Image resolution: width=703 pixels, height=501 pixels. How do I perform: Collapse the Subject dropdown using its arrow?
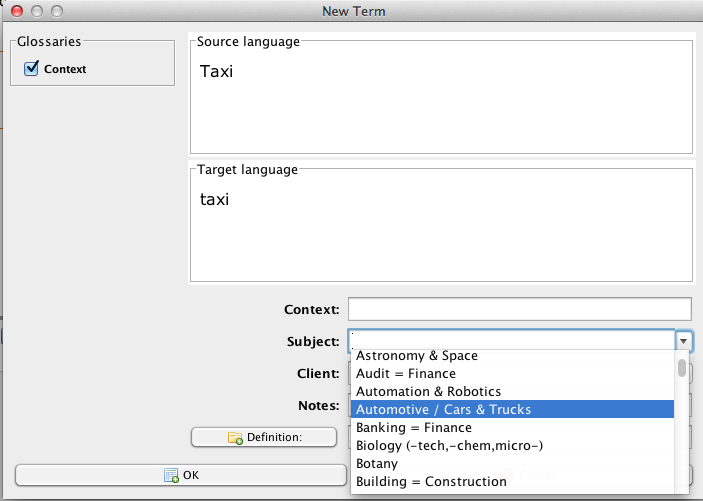[684, 341]
